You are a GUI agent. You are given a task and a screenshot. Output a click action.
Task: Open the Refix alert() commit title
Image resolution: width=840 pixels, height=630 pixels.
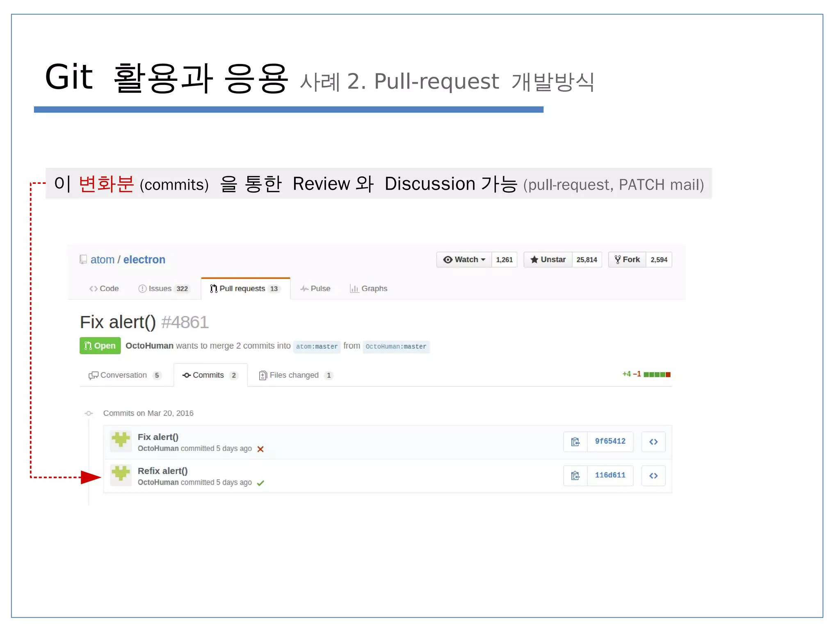point(162,471)
